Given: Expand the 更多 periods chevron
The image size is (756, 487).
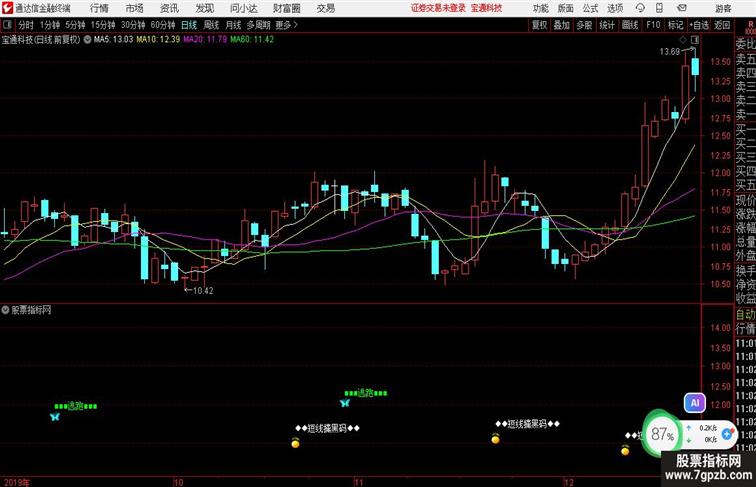Looking at the screenshot, I should 287,25.
